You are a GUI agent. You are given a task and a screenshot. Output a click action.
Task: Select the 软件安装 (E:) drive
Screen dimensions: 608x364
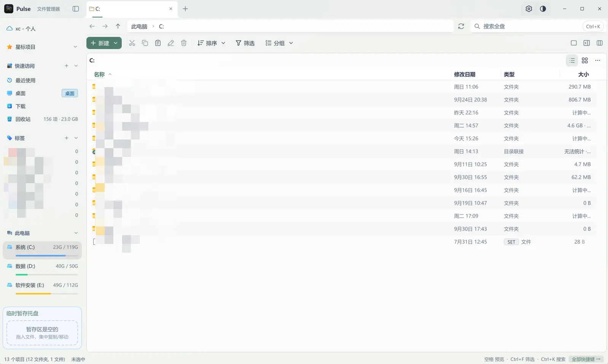click(42, 288)
